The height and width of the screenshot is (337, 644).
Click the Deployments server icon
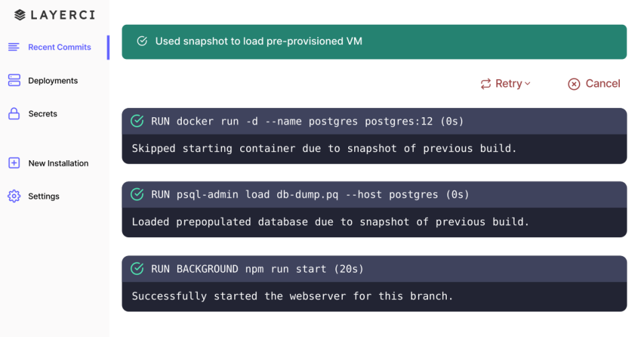[14, 80]
